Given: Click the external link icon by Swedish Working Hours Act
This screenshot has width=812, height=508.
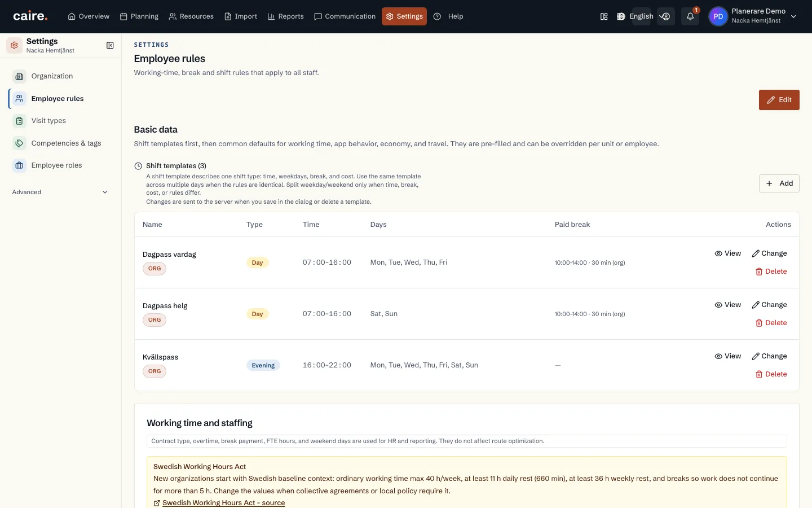Looking at the screenshot, I should [157, 503].
